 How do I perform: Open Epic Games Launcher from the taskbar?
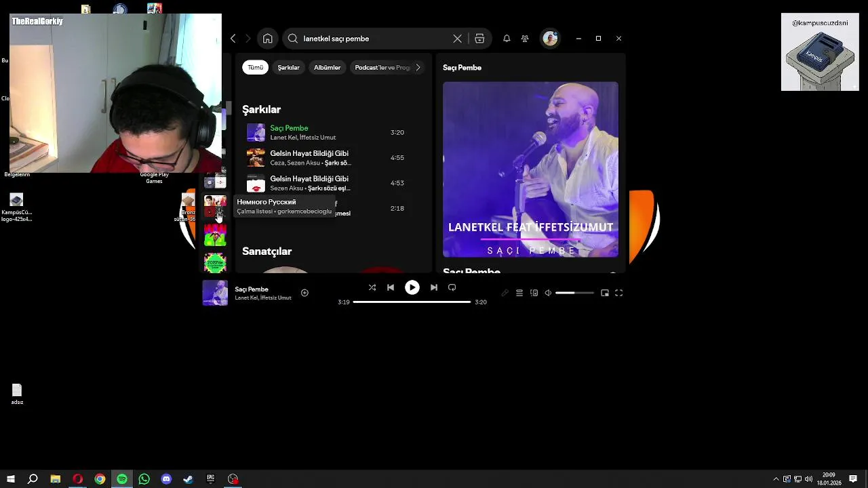tap(211, 479)
